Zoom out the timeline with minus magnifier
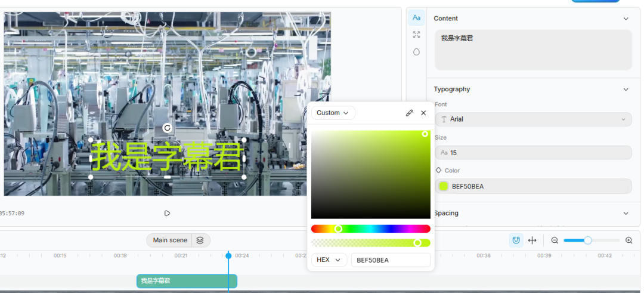 click(555, 240)
